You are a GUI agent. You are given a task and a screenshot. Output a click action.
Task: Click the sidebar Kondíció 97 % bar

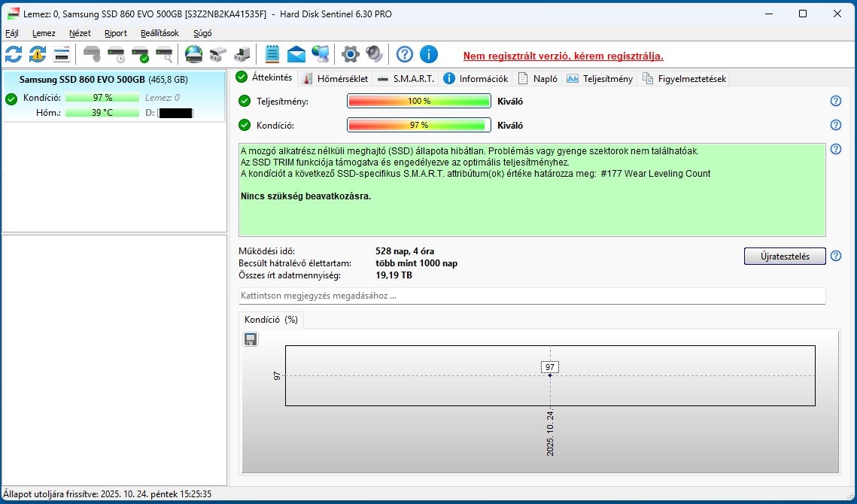(x=102, y=98)
